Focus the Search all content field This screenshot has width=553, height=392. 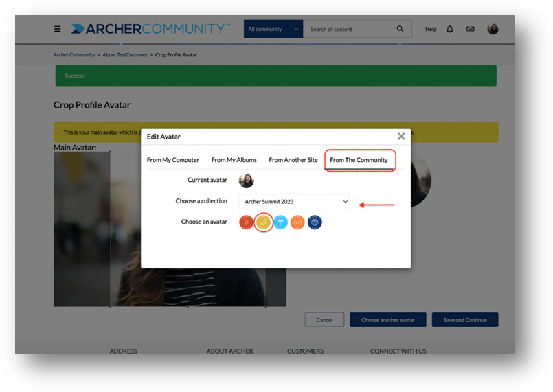(349, 29)
